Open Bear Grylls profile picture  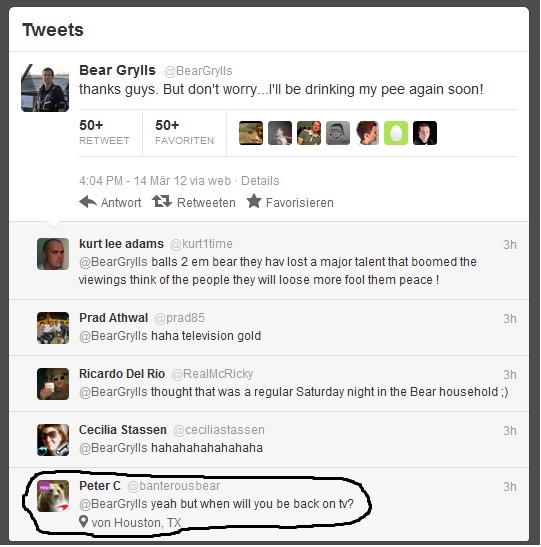click(x=45, y=88)
